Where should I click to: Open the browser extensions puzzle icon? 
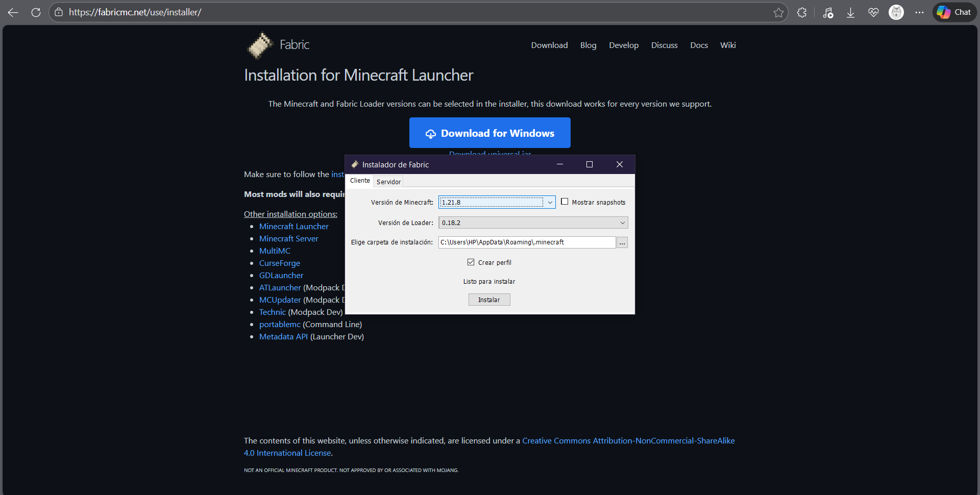coord(802,12)
